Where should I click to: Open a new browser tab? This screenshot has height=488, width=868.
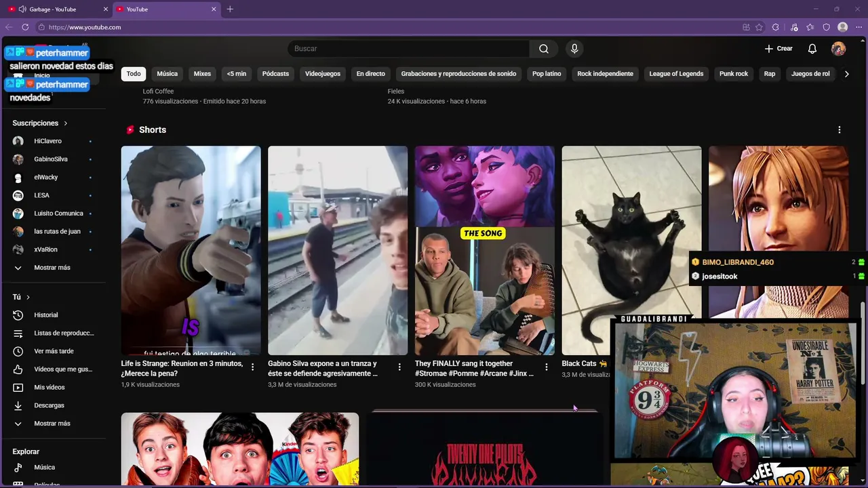[x=230, y=9]
